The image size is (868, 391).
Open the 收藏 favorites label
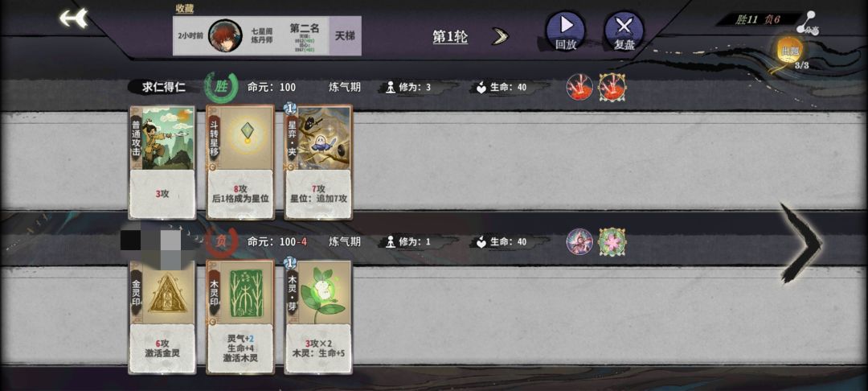pos(184,8)
